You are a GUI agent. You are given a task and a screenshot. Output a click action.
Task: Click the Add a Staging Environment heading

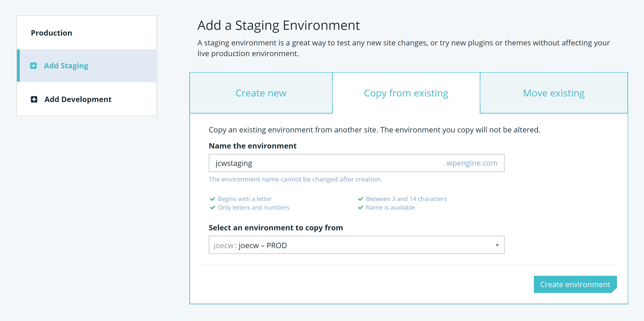(x=279, y=25)
